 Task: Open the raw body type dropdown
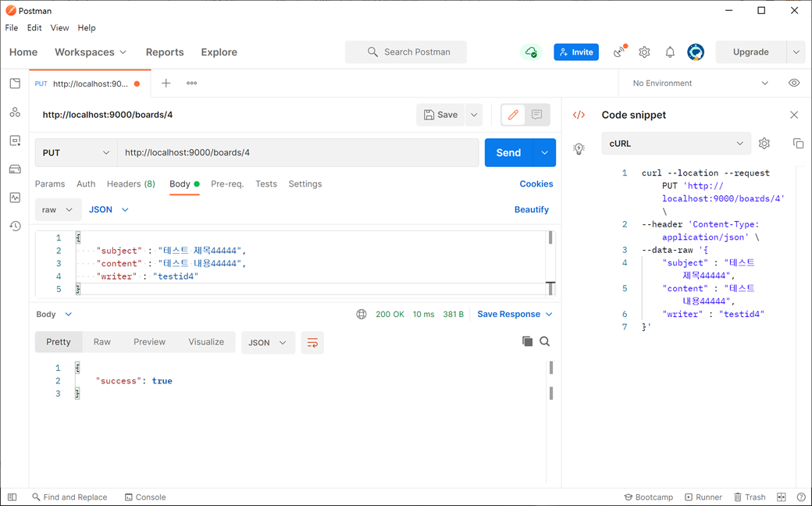point(59,210)
